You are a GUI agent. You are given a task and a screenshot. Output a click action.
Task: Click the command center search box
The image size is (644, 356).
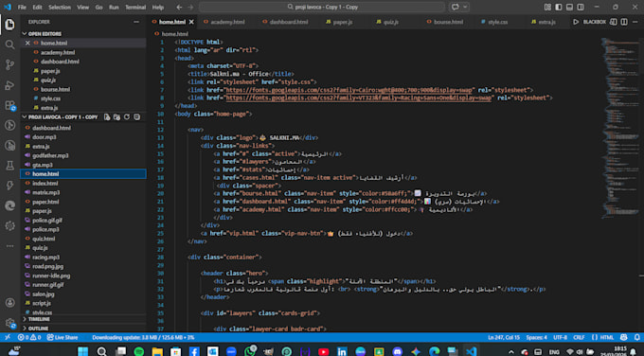point(322,7)
